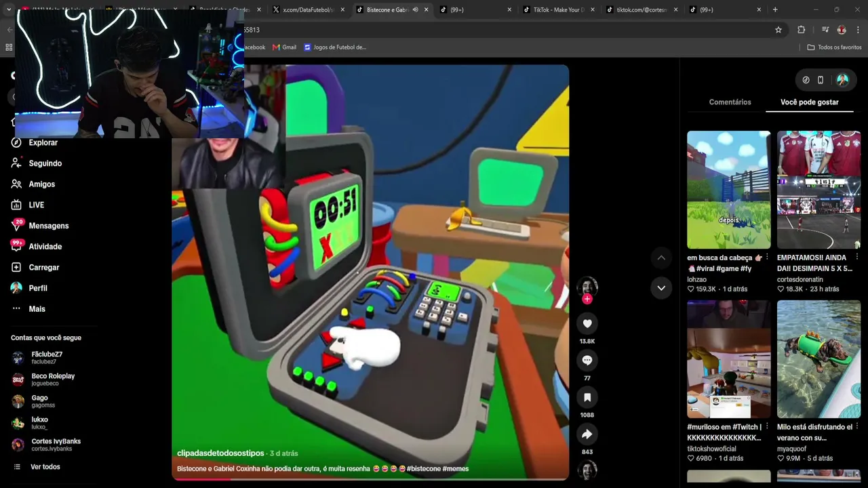Click the Carregar upload plus icon
Screen dimensions: 868x488
click(x=16, y=267)
